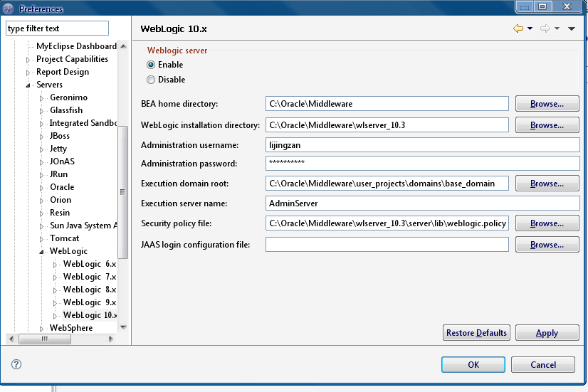The width and height of the screenshot is (588, 392).
Task: Click the tree vertical scrollbar thumb
Action: coord(122,192)
